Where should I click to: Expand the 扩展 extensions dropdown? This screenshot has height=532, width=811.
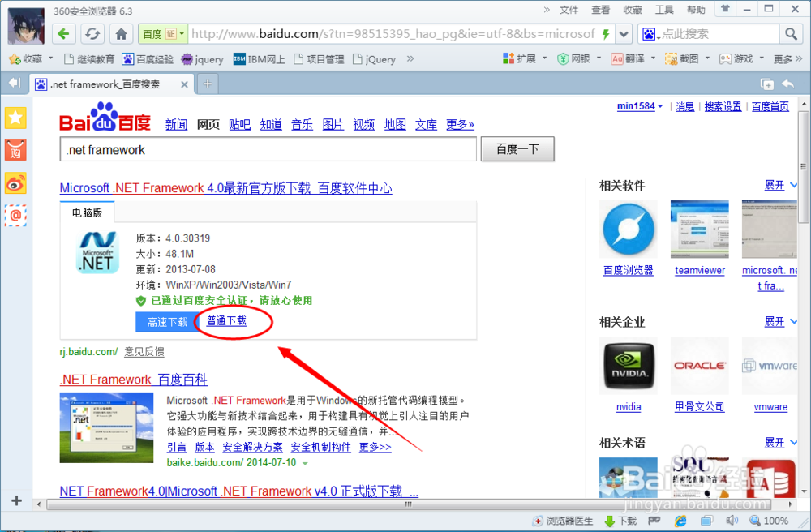click(545, 58)
